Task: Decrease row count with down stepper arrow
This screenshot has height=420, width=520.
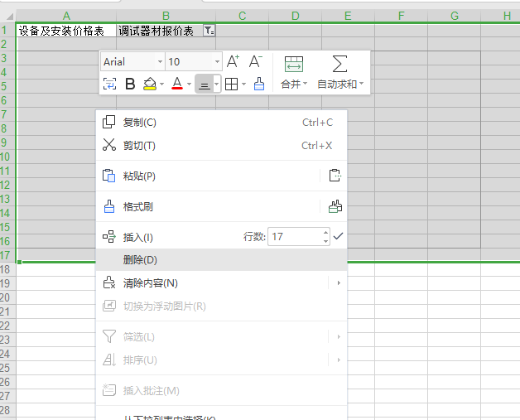Action: (x=326, y=241)
